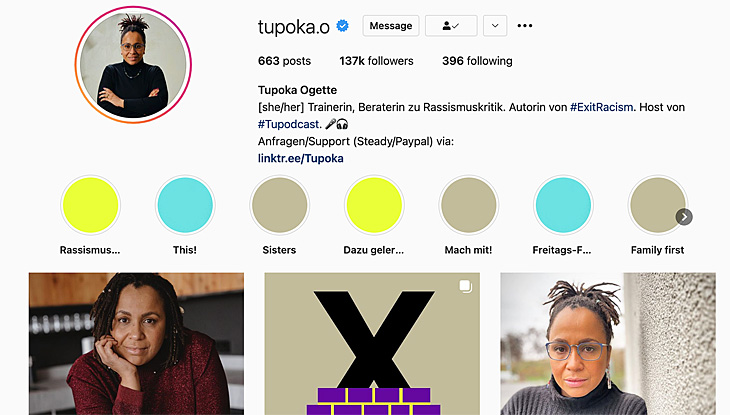Open the three-dots more options menu
The height and width of the screenshot is (415, 730).
click(525, 26)
